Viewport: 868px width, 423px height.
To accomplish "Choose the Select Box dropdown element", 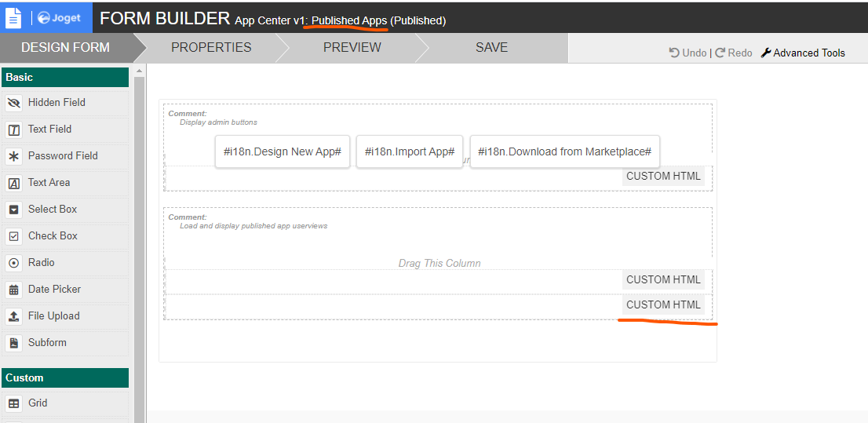I will (52, 210).
